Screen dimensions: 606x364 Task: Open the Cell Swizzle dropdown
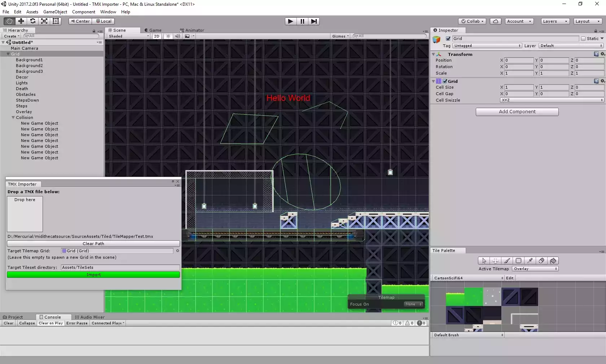click(x=552, y=100)
